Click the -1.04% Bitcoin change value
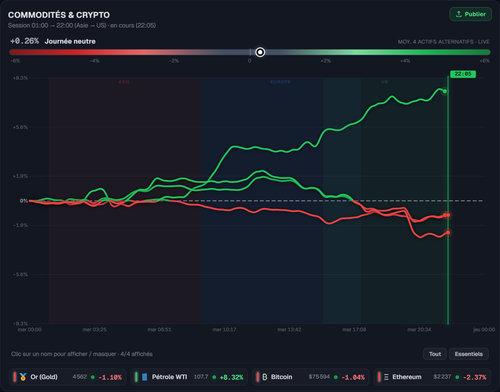Screen dimensions: 500x392 pyautogui.click(x=353, y=377)
